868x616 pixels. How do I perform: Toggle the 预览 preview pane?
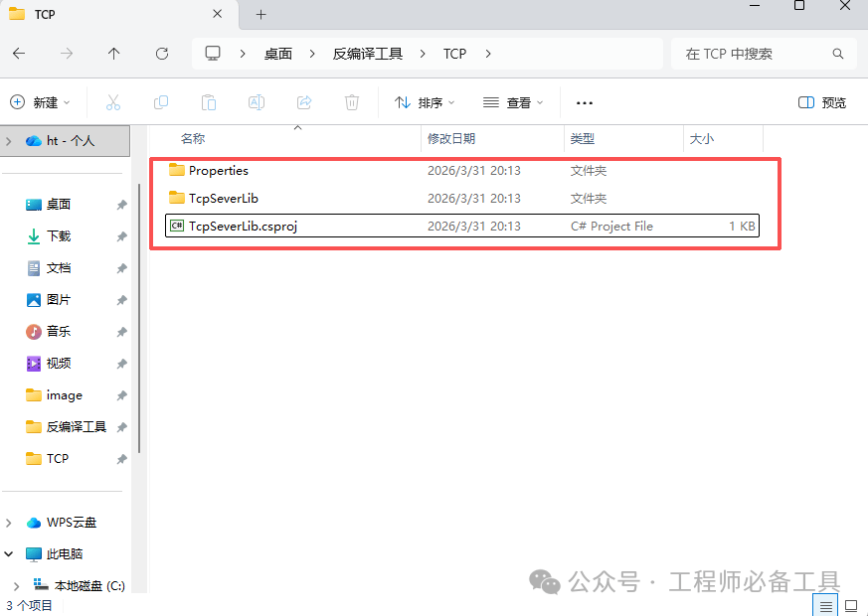point(822,102)
